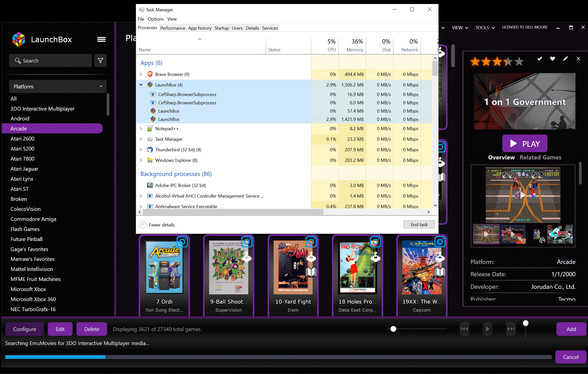Image resolution: width=588 pixels, height=374 pixels.
Task: Select the 10-Yard Fight game card
Action: pyautogui.click(x=293, y=275)
